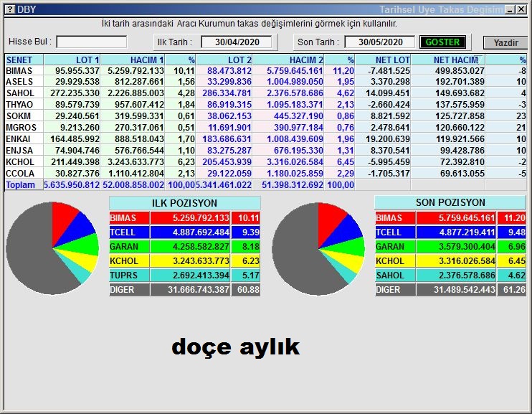532x414 pixels.
Task: Click blue TCELL swatch in SON POZISYON
Action: coord(395,232)
